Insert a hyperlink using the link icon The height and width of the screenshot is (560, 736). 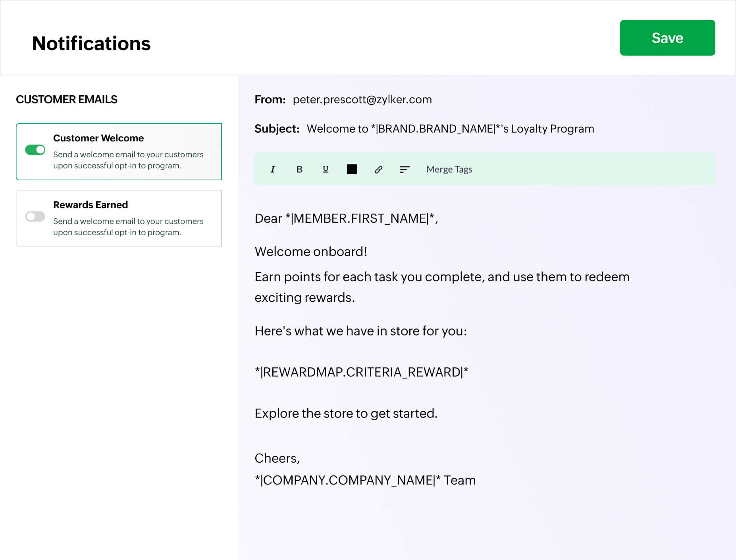click(378, 170)
